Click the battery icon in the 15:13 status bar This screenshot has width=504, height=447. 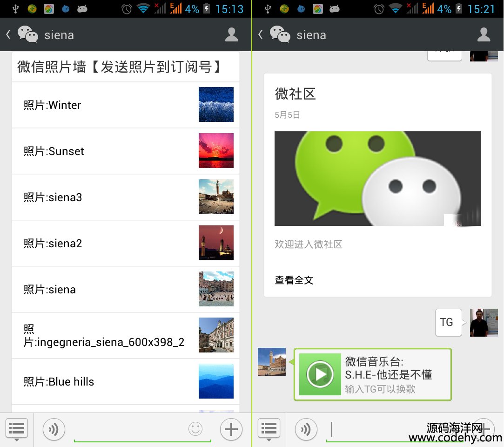tap(207, 9)
